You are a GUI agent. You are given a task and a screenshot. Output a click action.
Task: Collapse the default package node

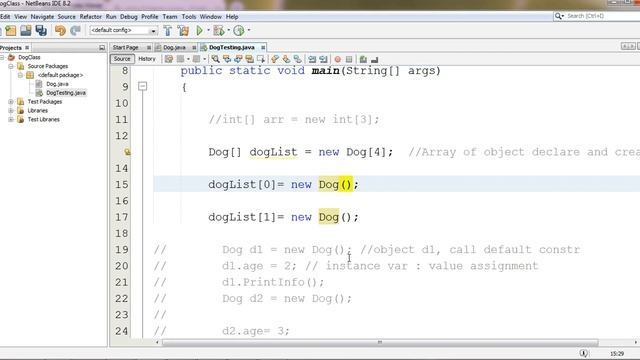pos(20,75)
